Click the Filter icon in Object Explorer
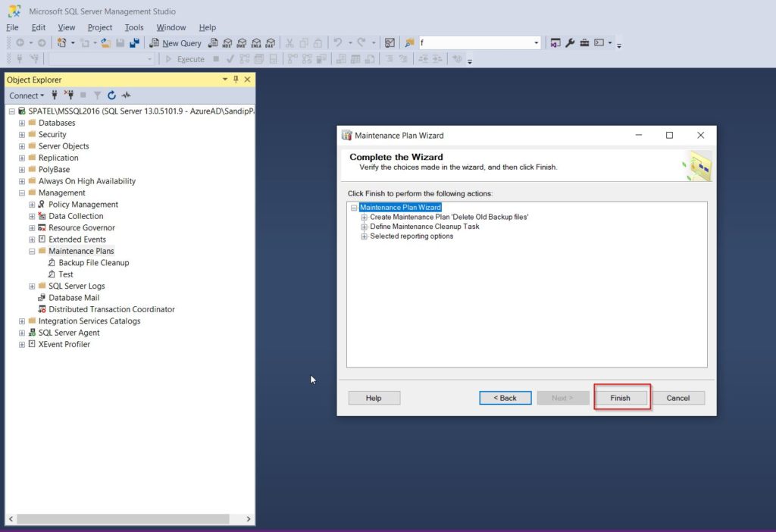Image resolution: width=776 pixels, height=532 pixels. pyautogui.click(x=98, y=95)
